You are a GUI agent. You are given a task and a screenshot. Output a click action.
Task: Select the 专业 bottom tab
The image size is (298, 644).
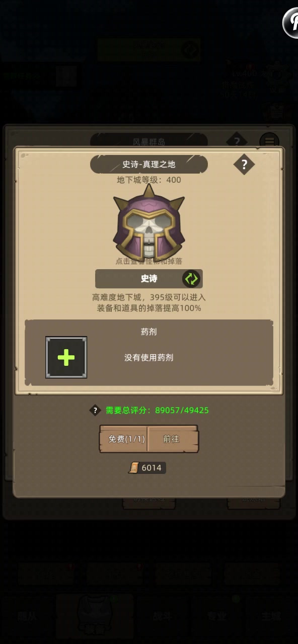[x=216, y=616]
